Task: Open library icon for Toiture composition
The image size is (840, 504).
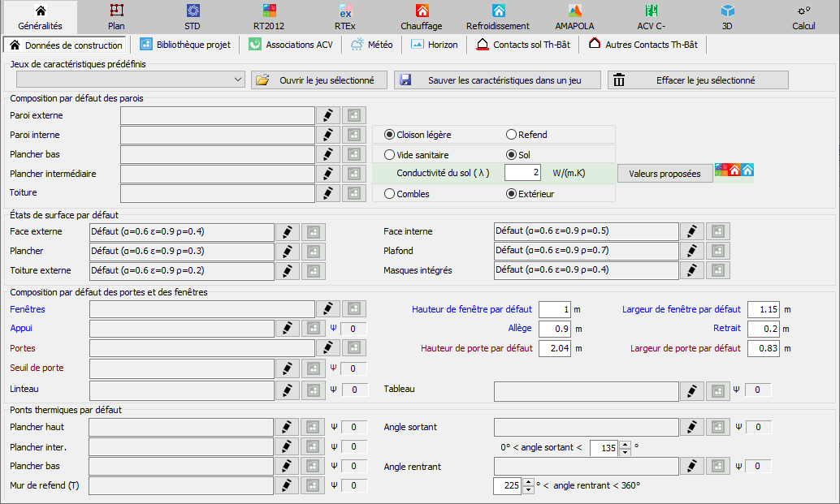Action: coord(353,193)
